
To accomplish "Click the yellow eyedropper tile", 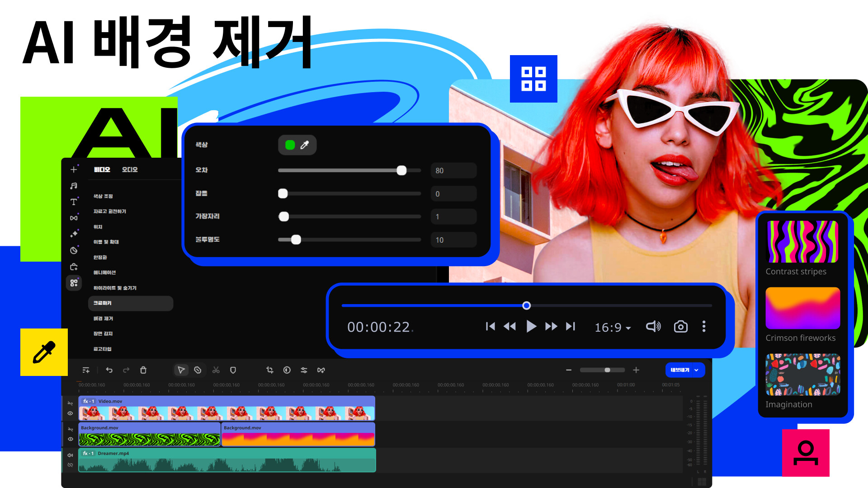I will (x=44, y=352).
